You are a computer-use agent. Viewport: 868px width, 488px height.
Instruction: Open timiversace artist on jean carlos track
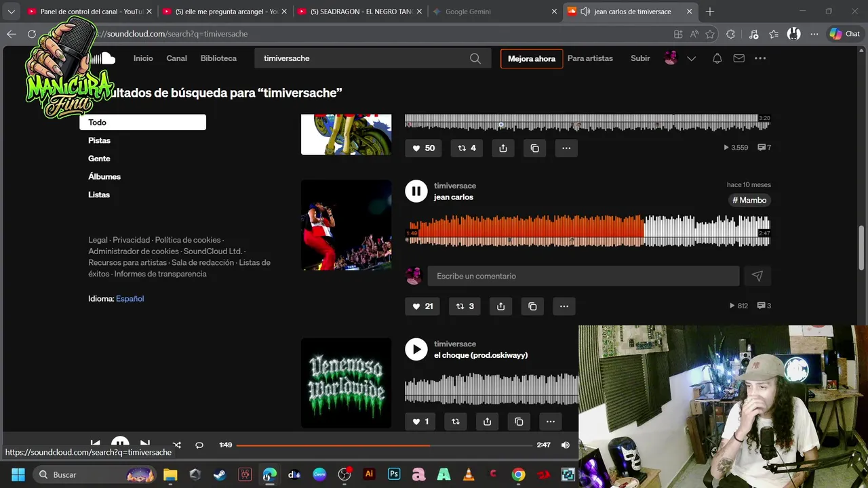[x=455, y=186]
